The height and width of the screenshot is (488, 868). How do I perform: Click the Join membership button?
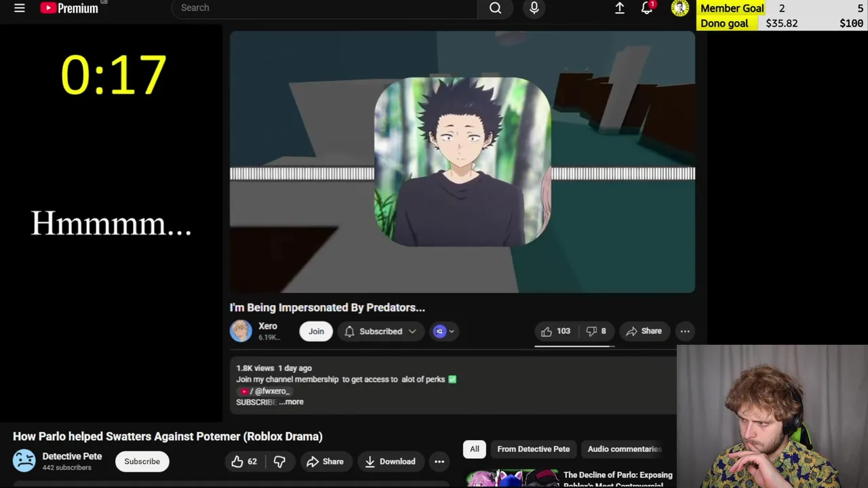(316, 331)
